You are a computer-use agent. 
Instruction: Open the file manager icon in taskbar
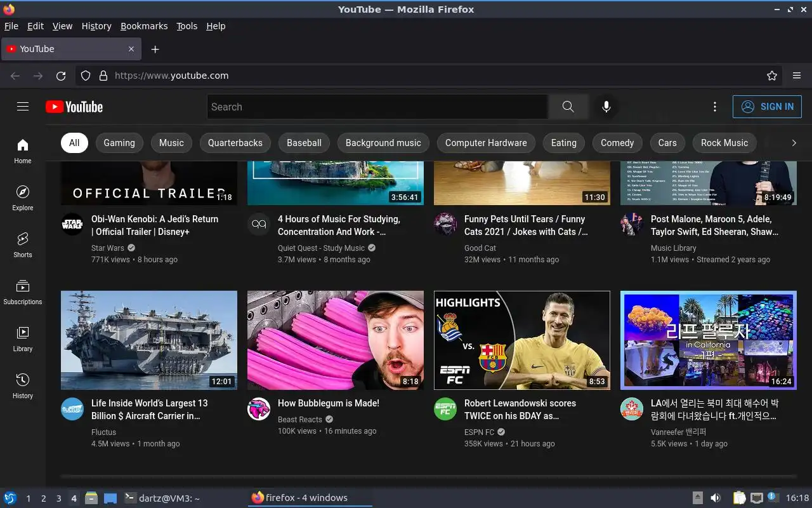(x=91, y=498)
